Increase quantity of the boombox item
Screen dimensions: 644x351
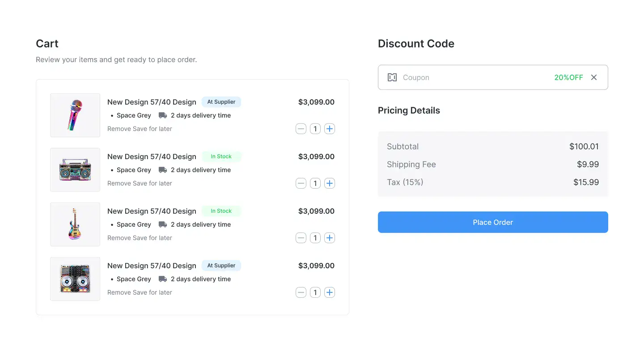point(330,183)
